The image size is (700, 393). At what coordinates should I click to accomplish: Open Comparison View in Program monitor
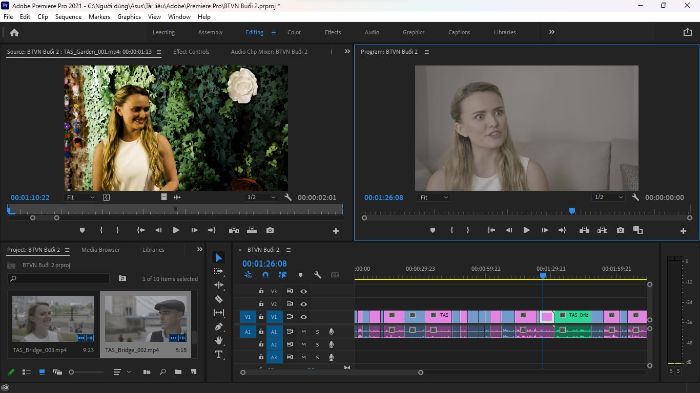pyautogui.click(x=638, y=230)
